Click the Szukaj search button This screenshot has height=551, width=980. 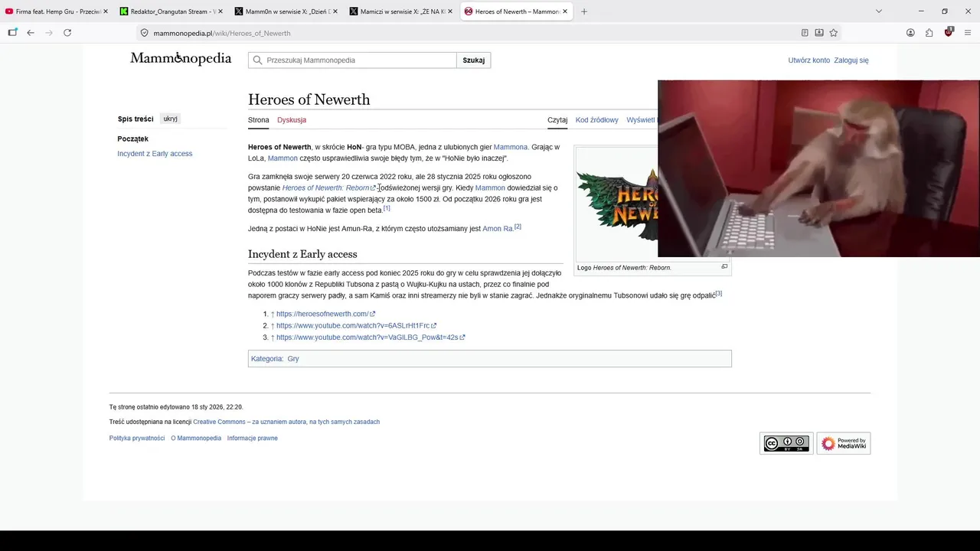[x=474, y=60]
